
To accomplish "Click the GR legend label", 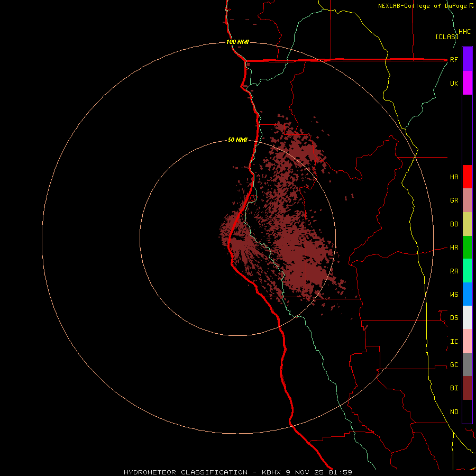I will tap(454, 200).
